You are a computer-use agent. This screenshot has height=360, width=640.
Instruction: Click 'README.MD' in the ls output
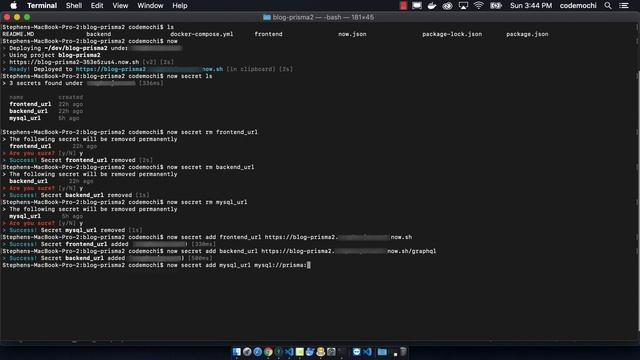[18, 34]
